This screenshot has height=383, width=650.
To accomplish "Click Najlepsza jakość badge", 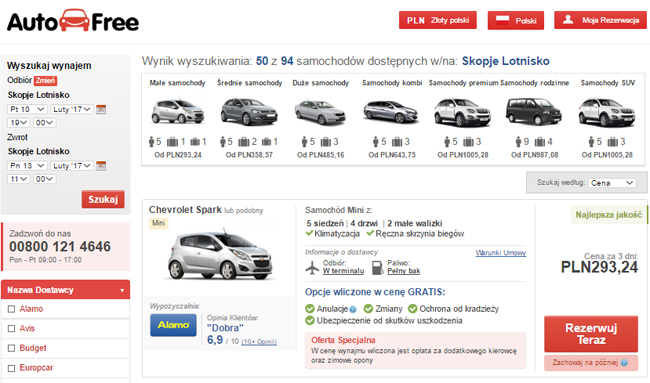I will click(x=609, y=215).
